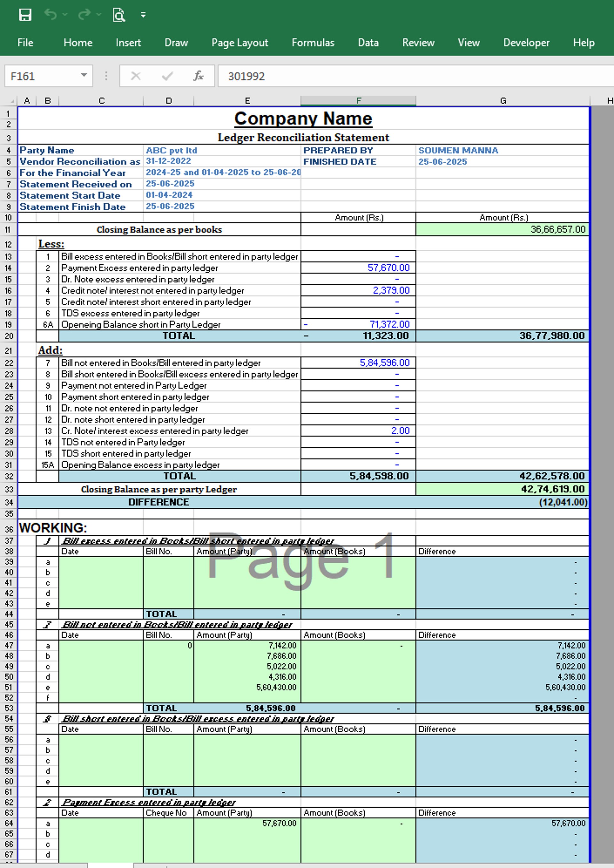Click the Insert Function fx icon
The width and height of the screenshot is (614, 868).
[198, 76]
